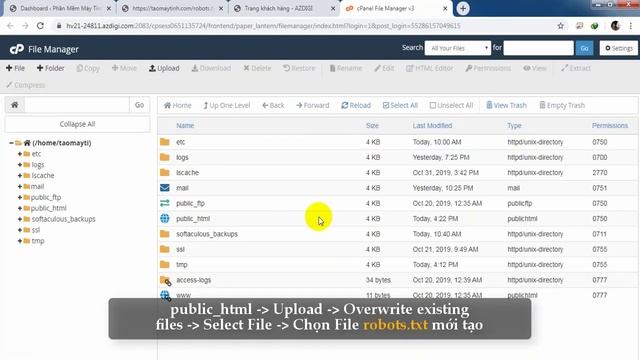Click the Restore toolbar button
This screenshot has height=360, width=640.
[x=299, y=68]
